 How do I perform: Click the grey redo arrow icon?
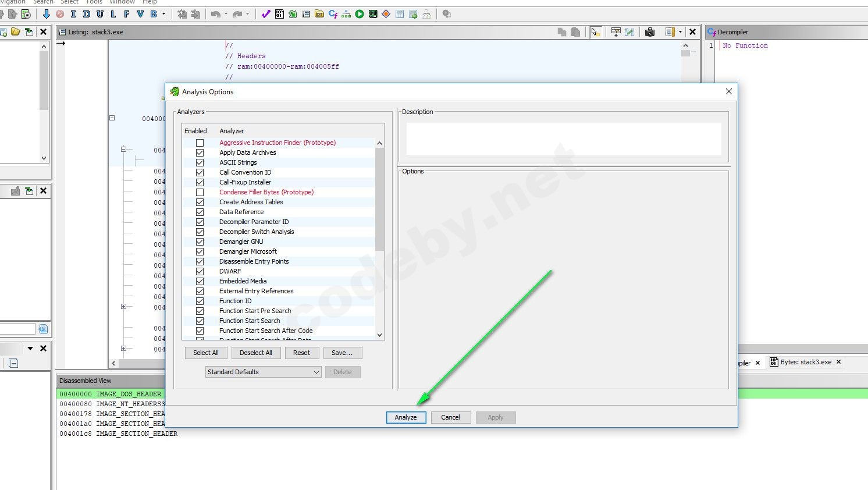(x=237, y=14)
